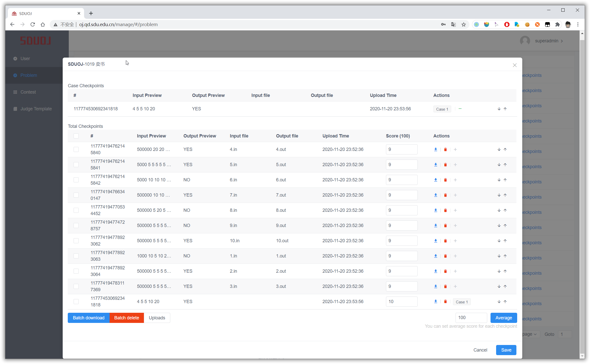Tick checkbox for the 3.in row
This screenshot has height=364, width=590.
pyautogui.click(x=76, y=286)
